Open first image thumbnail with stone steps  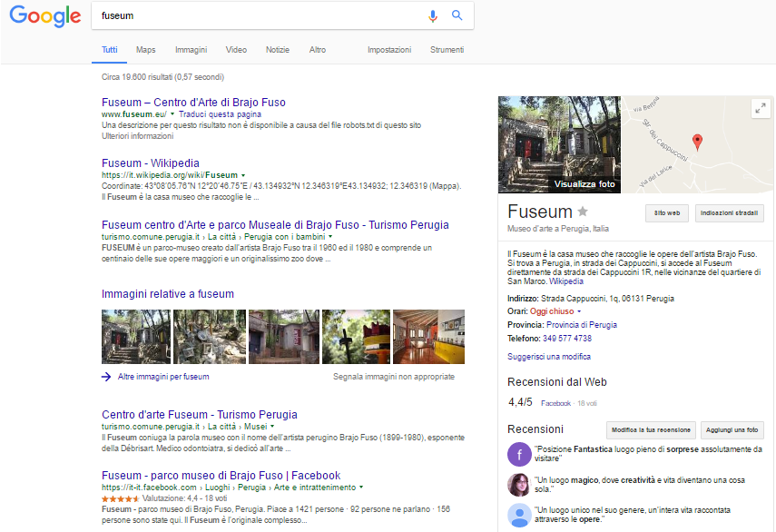tap(136, 337)
